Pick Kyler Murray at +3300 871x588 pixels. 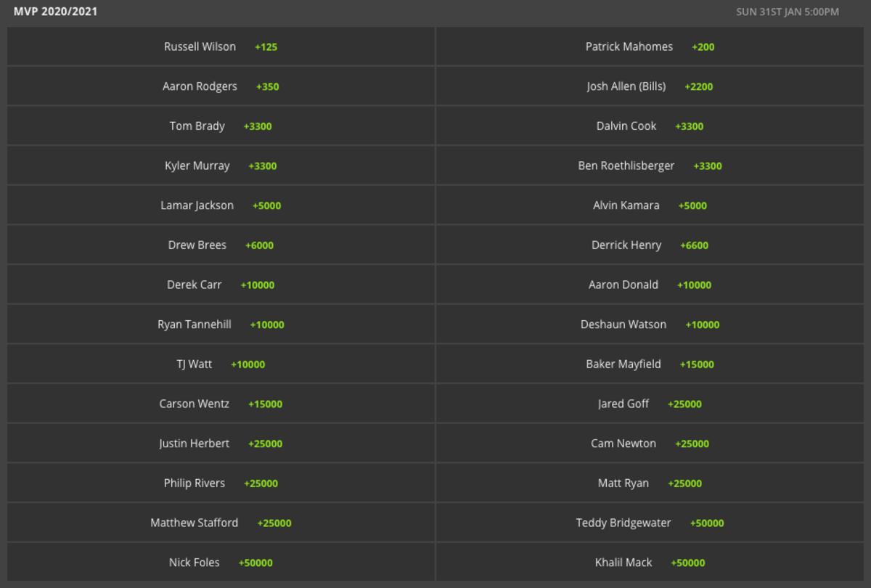[221, 166]
